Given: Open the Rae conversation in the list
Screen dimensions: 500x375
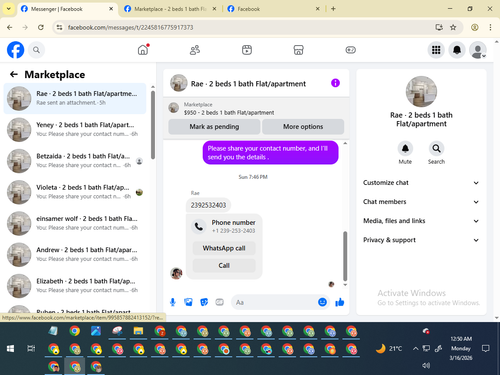Looking at the screenshot, I should click(x=75, y=98).
